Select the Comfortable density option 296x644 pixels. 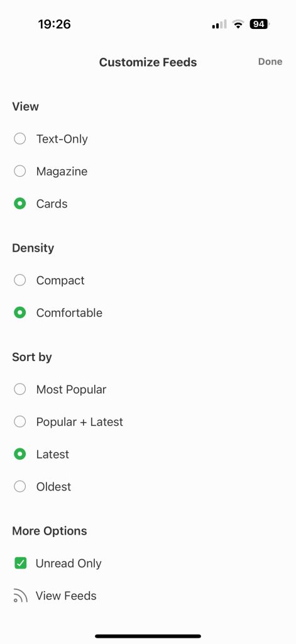coord(19,313)
